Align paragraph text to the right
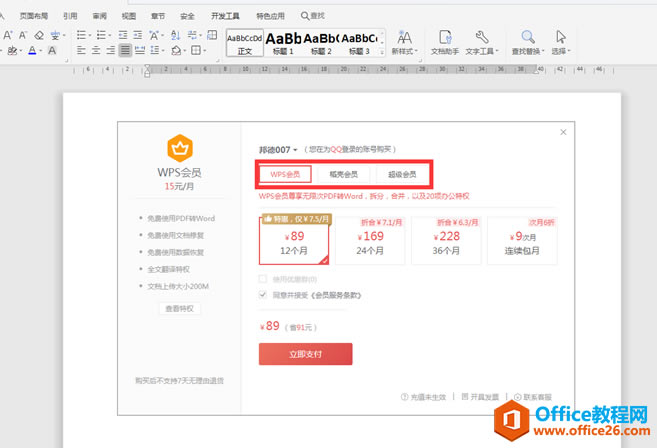Image resolution: width=657 pixels, height=448 pixels. 111,50
